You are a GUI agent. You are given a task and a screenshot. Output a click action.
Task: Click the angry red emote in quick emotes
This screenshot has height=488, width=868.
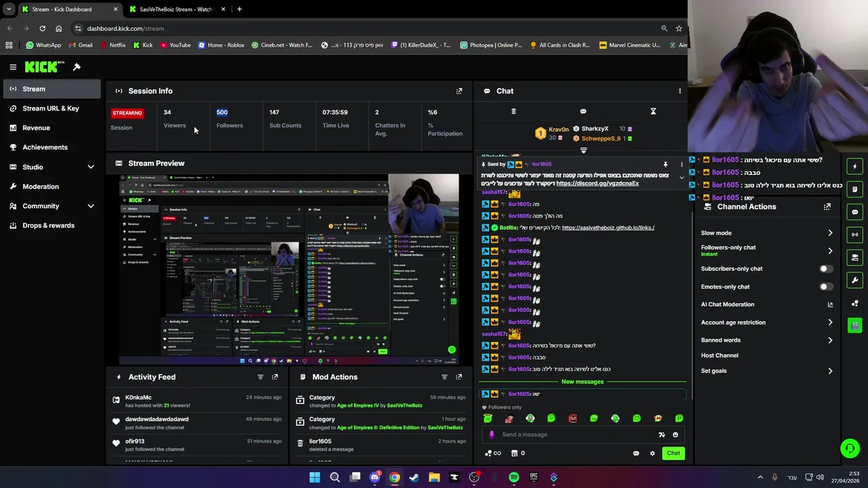click(x=572, y=418)
